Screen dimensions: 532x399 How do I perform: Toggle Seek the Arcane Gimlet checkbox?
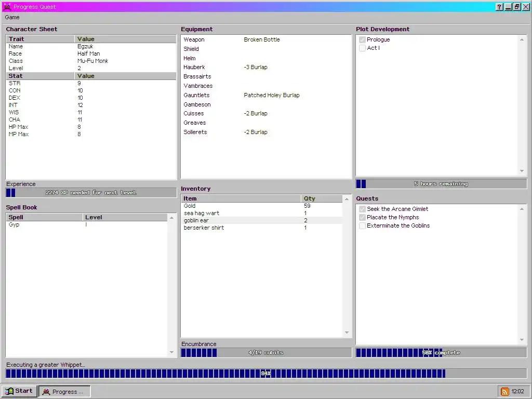click(362, 209)
